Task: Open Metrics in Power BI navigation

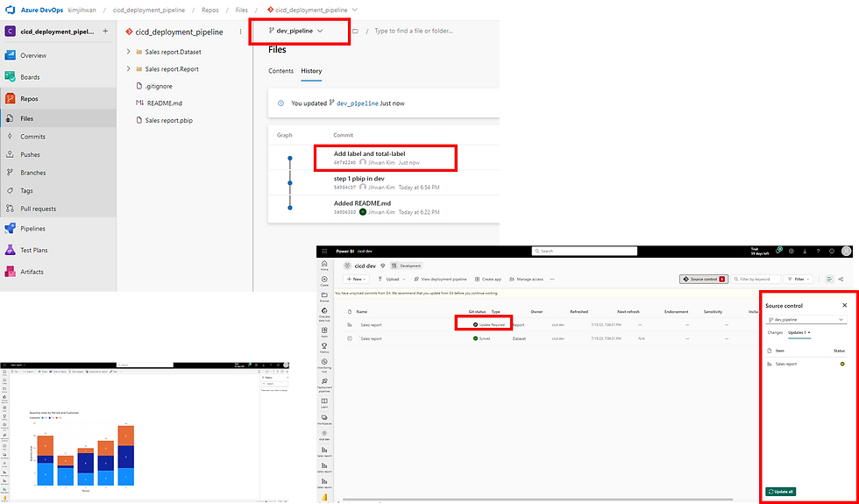Action: [x=324, y=348]
